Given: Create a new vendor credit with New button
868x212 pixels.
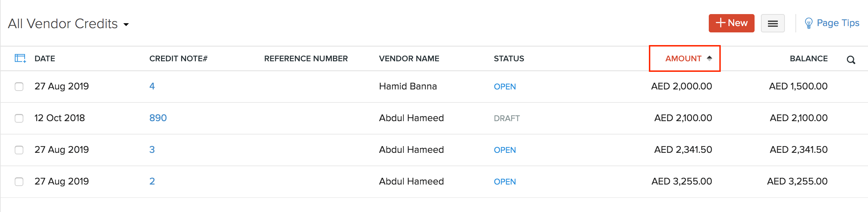Looking at the screenshot, I should tap(731, 23).
